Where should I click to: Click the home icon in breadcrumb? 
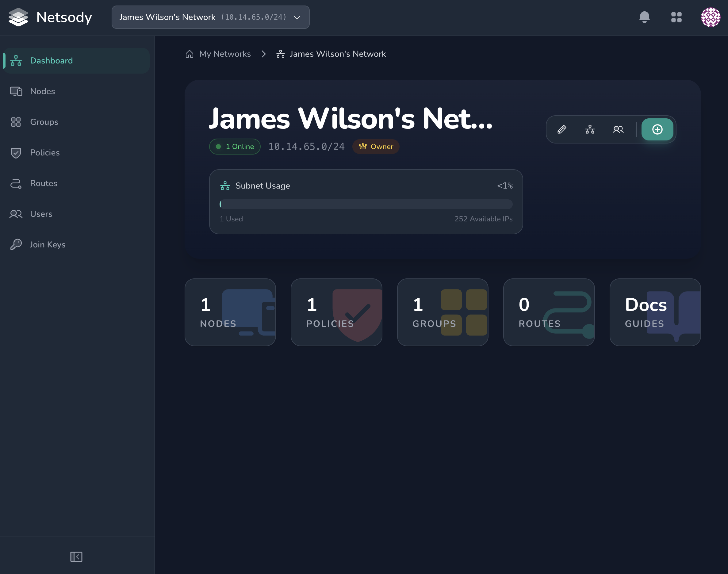190,54
